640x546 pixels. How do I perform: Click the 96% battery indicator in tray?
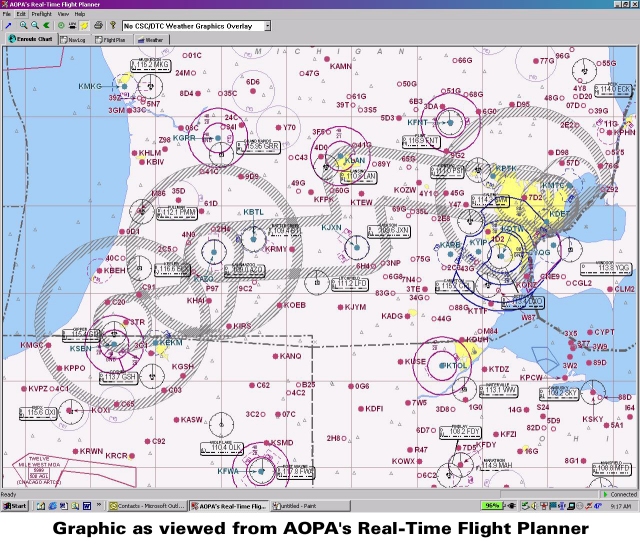[492, 506]
